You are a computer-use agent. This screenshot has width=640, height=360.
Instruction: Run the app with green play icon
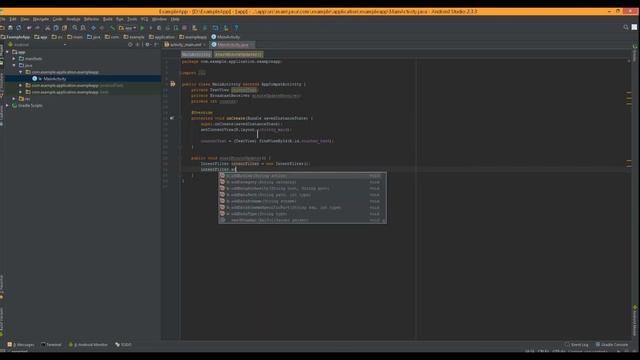(142, 28)
